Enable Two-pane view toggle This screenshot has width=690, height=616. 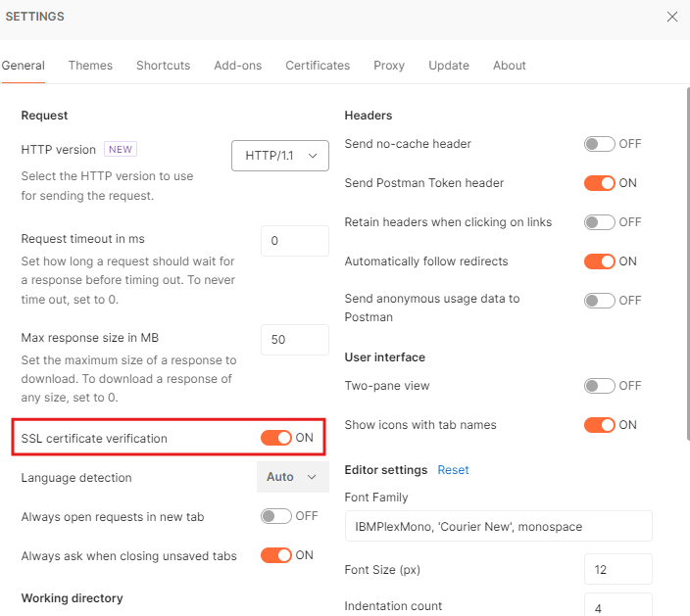[x=599, y=386]
